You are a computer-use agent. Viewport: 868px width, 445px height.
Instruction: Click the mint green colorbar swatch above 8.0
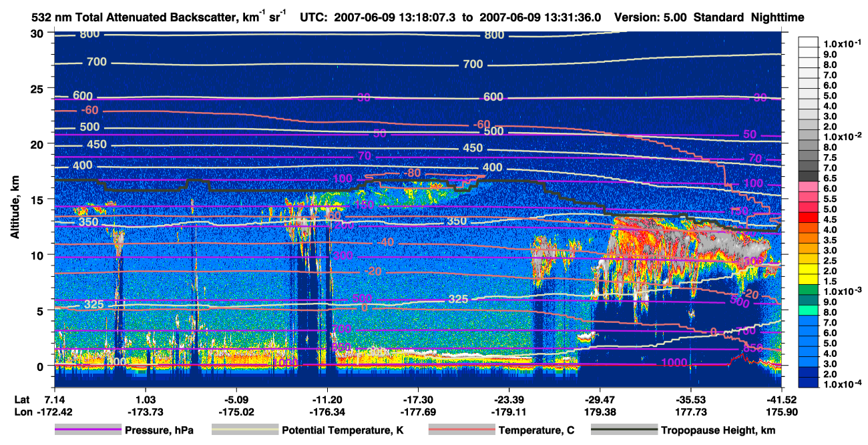[x=809, y=311]
